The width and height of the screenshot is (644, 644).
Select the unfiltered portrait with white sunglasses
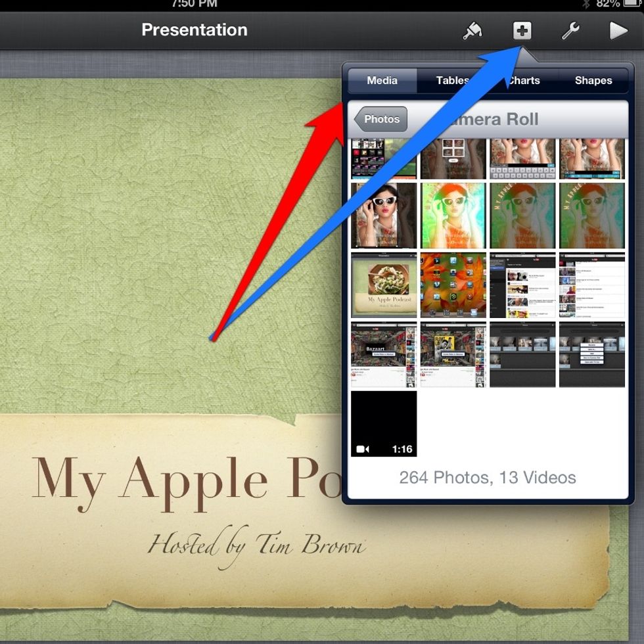tap(384, 216)
